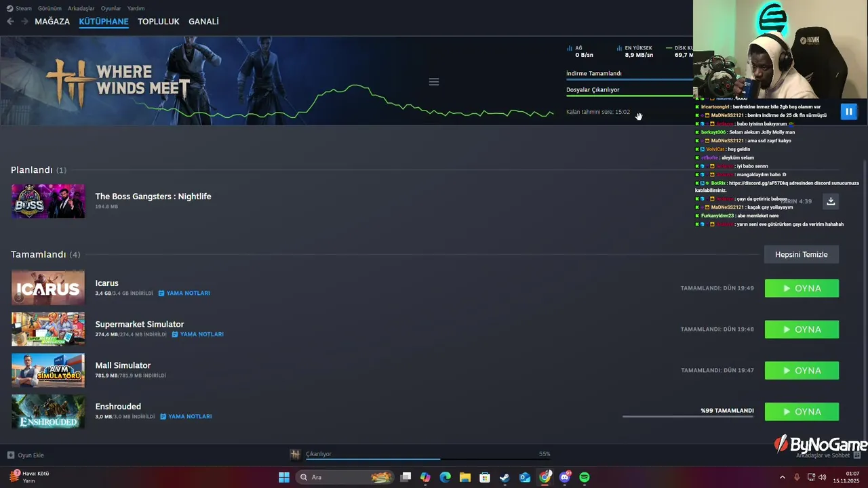This screenshot has height=488, width=868.
Task: Select The Boss Gangsters : Nightlife title
Action: coord(153,197)
